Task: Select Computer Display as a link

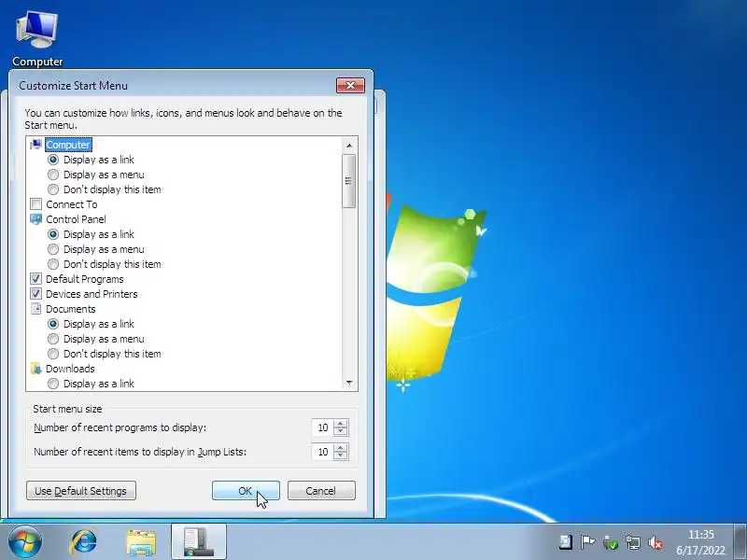Action: tap(53, 160)
